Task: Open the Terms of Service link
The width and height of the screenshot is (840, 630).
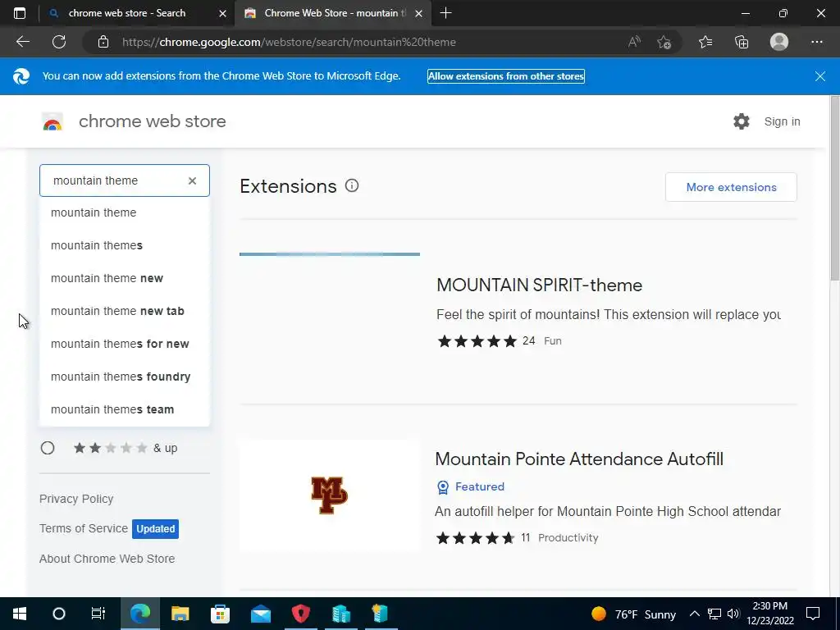Action: [x=84, y=528]
